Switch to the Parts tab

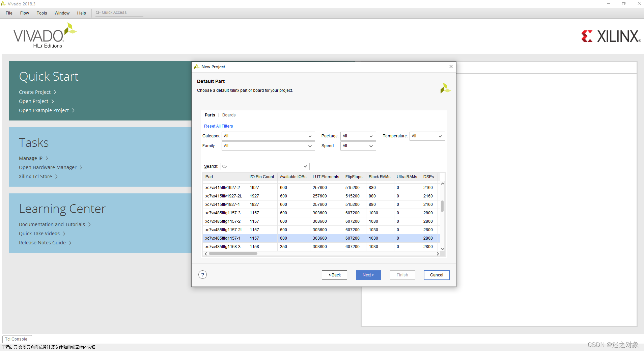[x=210, y=115]
